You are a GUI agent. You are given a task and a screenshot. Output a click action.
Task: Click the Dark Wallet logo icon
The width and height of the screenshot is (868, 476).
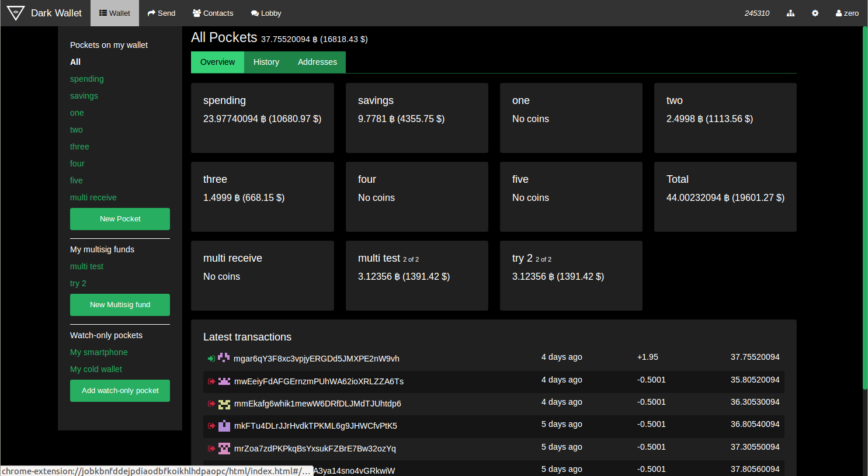coord(16,13)
